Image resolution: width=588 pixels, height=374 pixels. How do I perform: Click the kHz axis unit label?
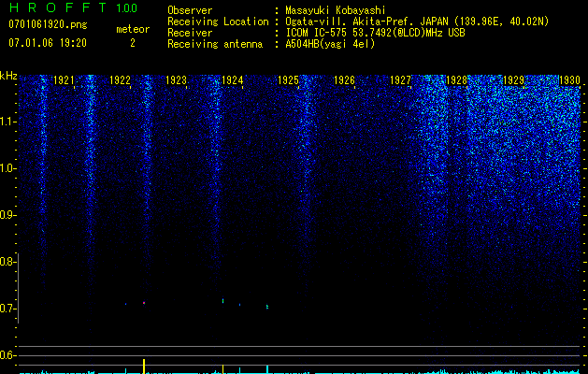pyautogui.click(x=8, y=76)
